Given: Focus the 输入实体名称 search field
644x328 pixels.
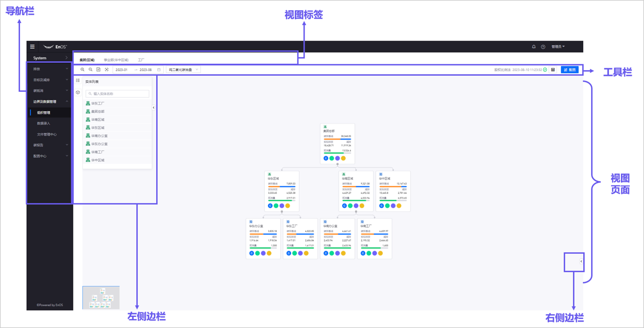Looking at the screenshot, I should [118, 94].
